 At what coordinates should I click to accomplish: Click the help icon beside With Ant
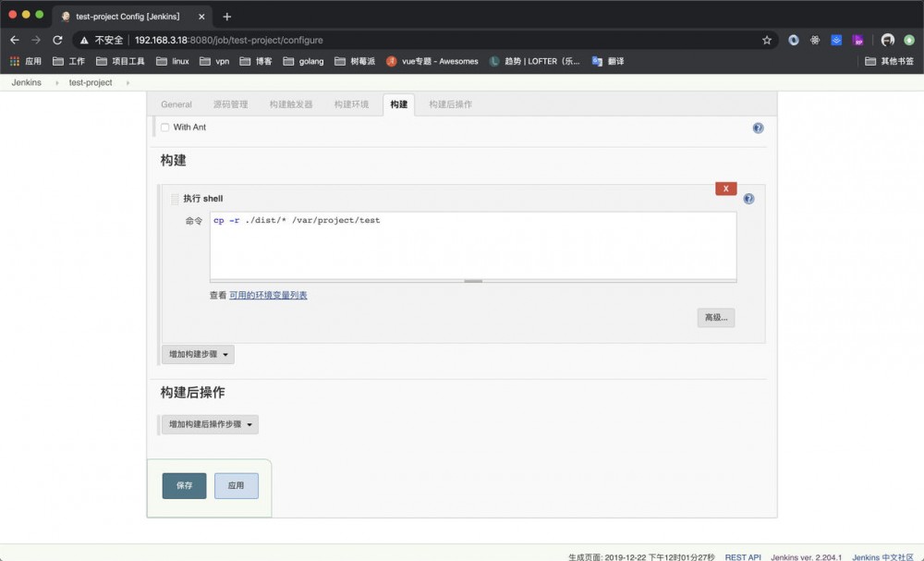[x=758, y=128]
